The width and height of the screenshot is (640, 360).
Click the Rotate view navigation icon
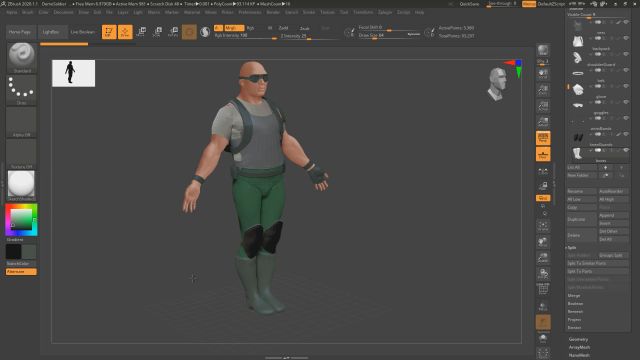point(543,274)
